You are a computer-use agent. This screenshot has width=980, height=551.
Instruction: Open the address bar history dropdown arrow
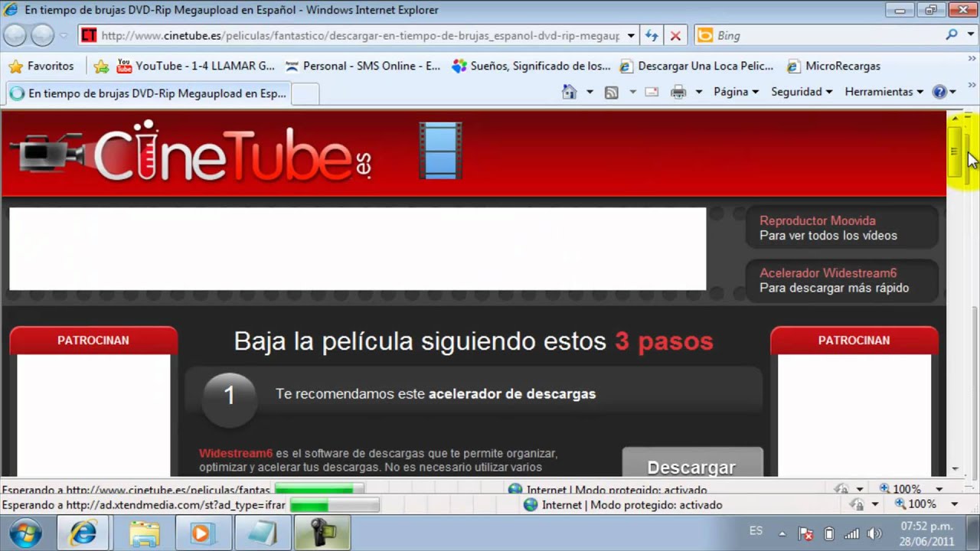(631, 35)
